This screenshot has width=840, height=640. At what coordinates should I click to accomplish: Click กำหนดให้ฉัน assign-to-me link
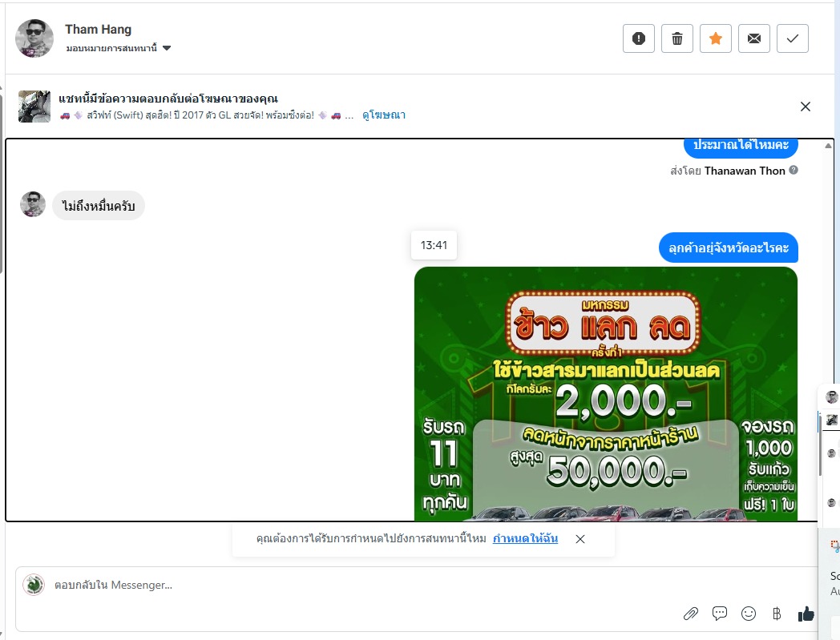click(525, 538)
